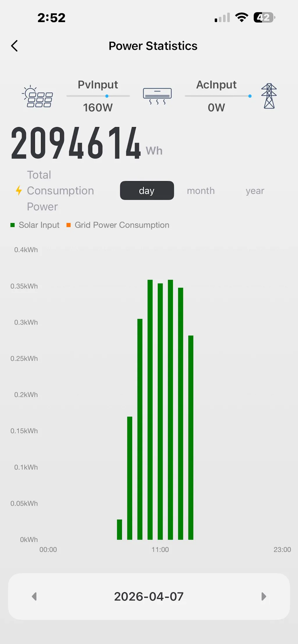Image resolution: width=298 pixels, height=644 pixels.
Task: Tap the Wi-Fi status icon
Action: pyautogui.click(x=242, y=17)
